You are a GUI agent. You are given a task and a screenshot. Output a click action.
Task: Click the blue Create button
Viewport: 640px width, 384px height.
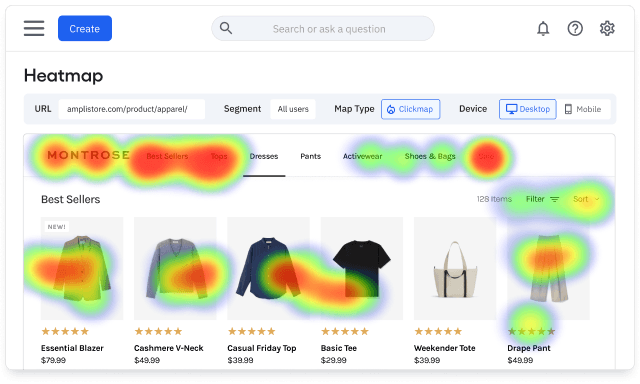pos(85,28)
